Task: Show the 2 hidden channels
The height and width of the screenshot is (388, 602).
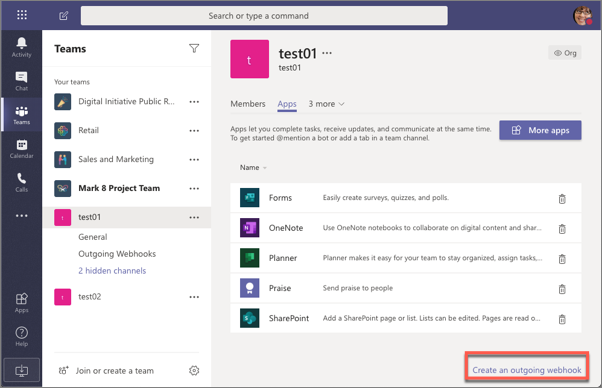Action: (x=112, y=271)
